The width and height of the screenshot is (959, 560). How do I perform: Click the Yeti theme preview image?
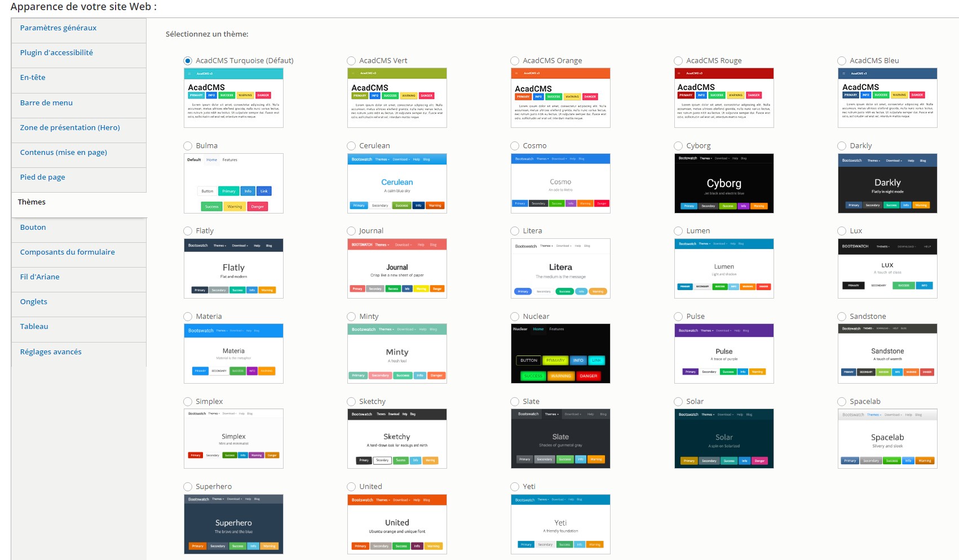pos(560,524)
